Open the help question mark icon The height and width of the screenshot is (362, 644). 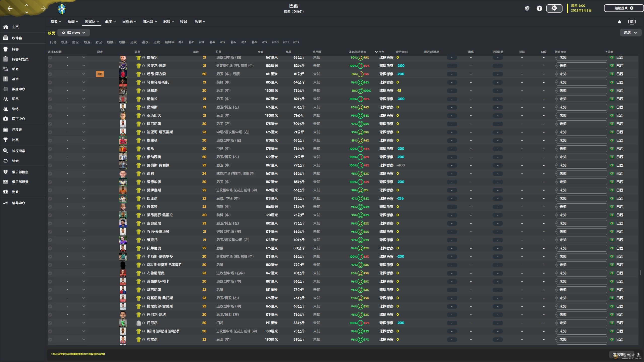pos(539,9)
